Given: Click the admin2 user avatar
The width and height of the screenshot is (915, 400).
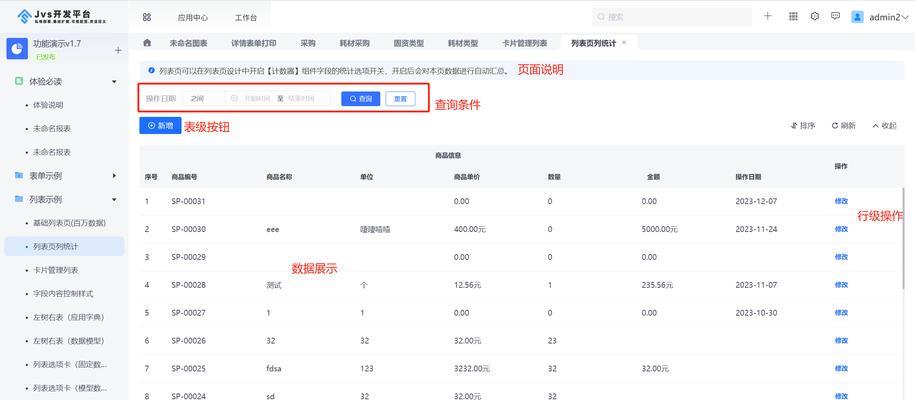Looking at the screenshot, I should 857,17.
